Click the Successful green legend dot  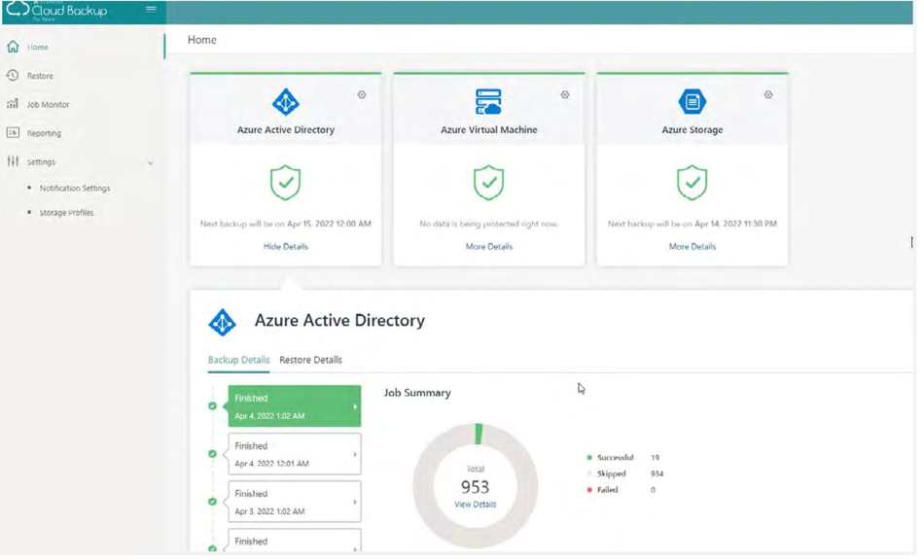point(591,459)
